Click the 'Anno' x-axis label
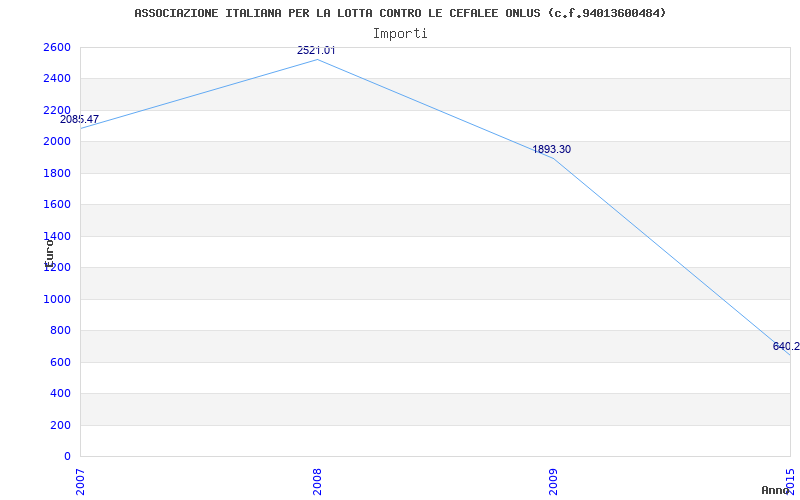Viewport: 800px width, 500px height. click(x=775, y=491)
